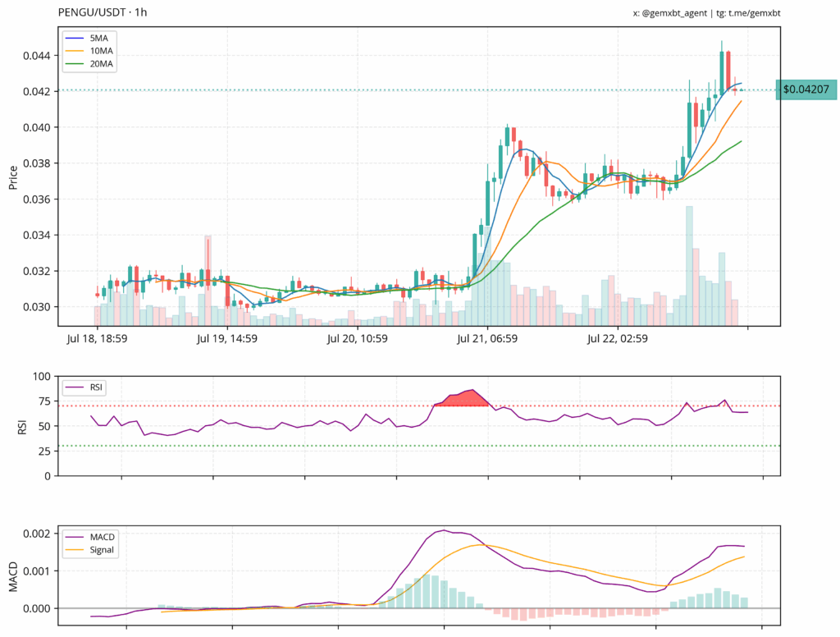
Task: Click the RSI 75 axis label
Action: (x=44, y=401)
